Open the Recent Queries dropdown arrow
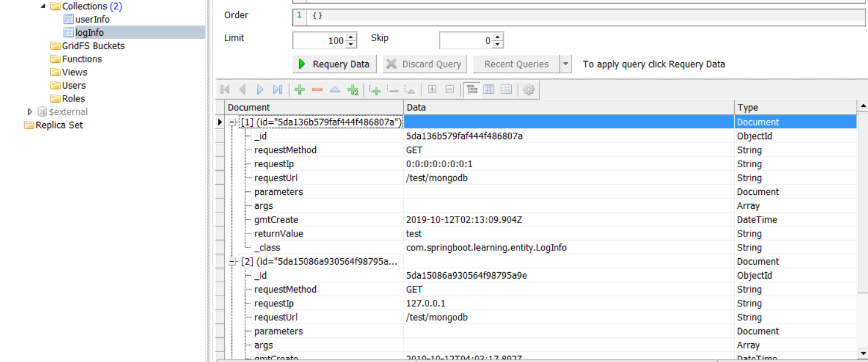The image size is (868, 362). click(x=566, y=64)
